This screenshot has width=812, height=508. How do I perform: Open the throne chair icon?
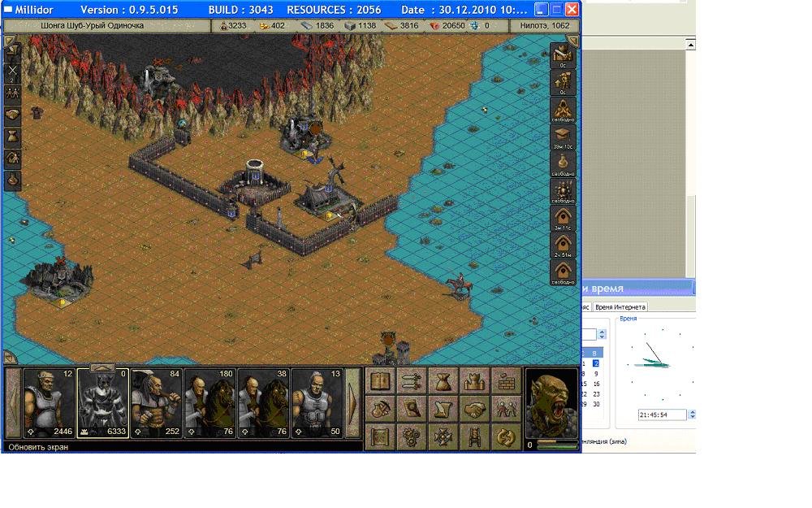click(x=474, y=437)
